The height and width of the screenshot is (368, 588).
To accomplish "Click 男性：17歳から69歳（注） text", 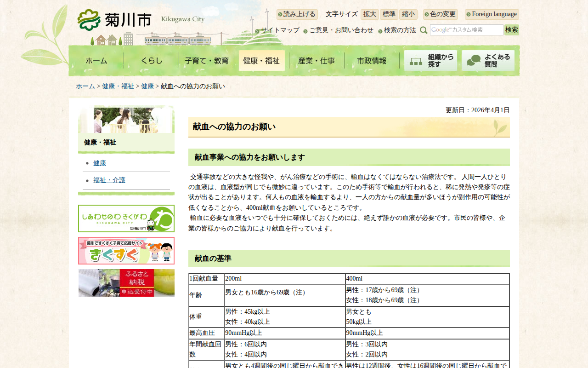I will 384,290.
